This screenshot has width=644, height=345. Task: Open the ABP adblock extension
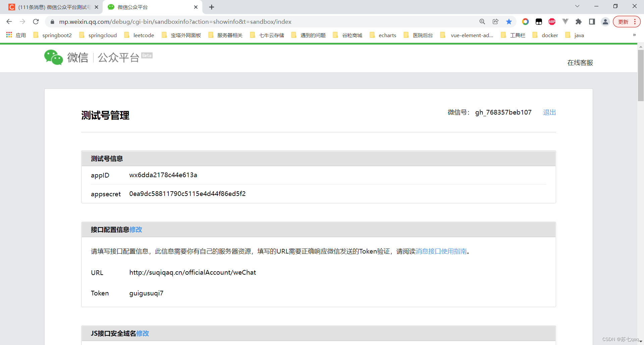click(x=552, y=21)
